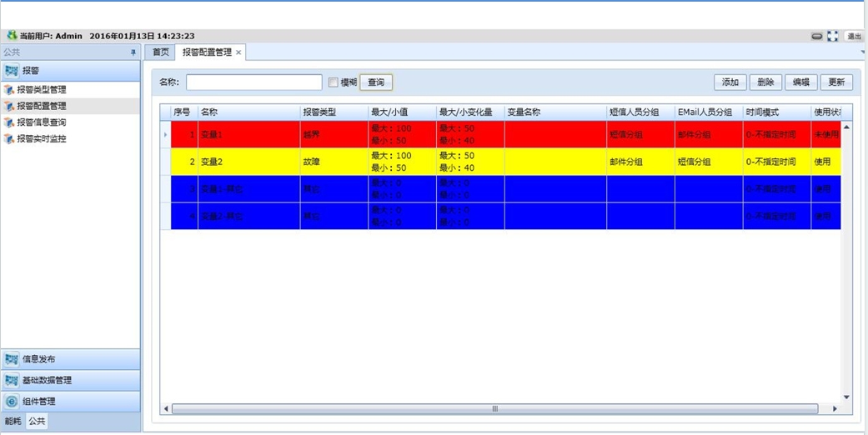Click the pill-shaped minimize icon beside fullscreen
The height and width of the screenshot is (435, 868).
[817, 36]
